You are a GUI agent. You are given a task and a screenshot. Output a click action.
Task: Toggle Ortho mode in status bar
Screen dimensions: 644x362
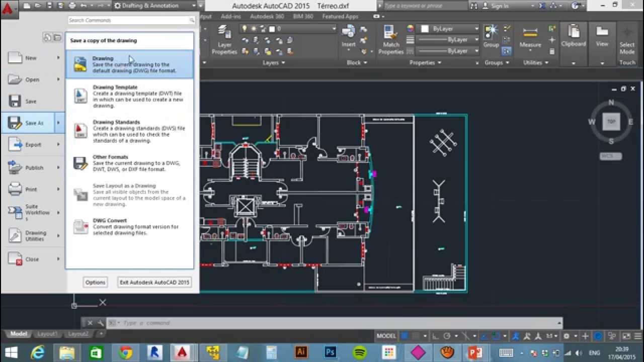pyautogui.click(x=435, y=336)
